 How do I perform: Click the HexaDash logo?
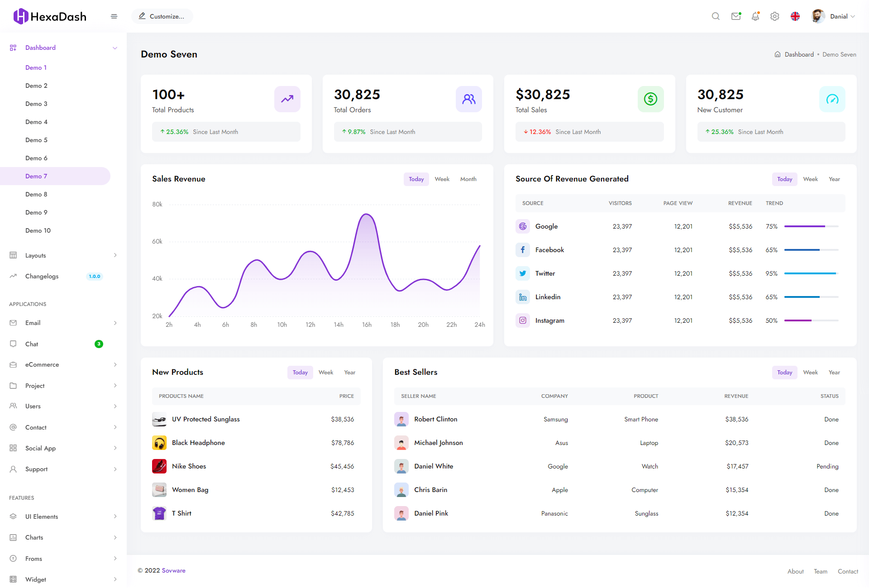[50, 16]
